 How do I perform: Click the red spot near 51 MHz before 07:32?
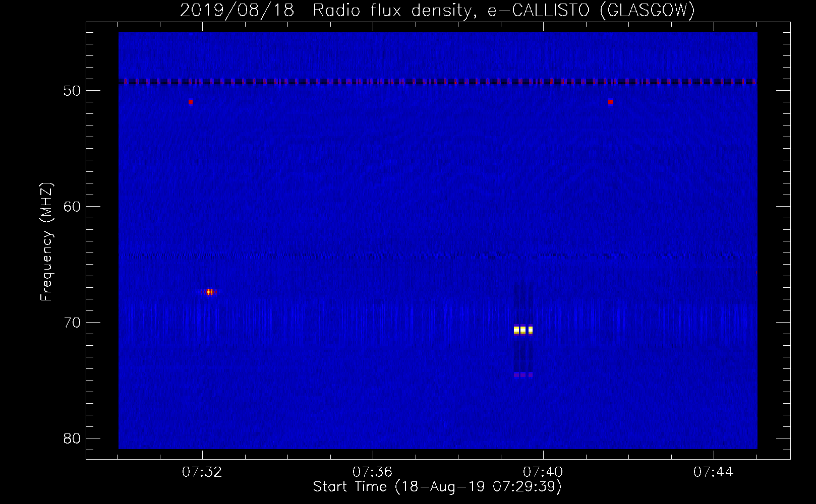tap(190, 102)
